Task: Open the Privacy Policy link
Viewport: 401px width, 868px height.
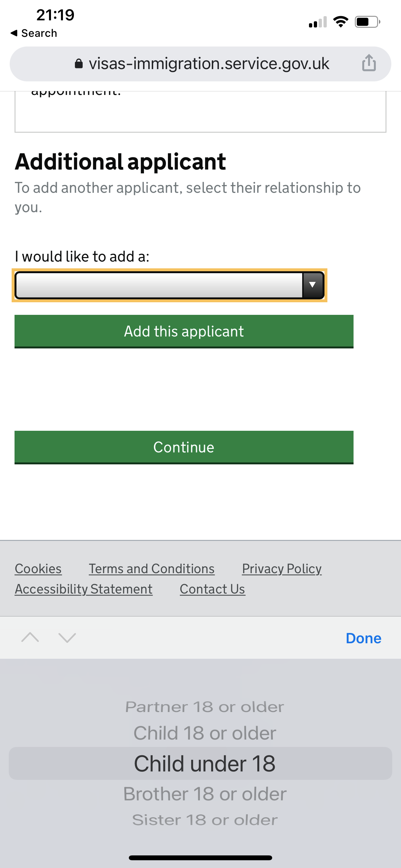Action: click(x=282, y=569)
